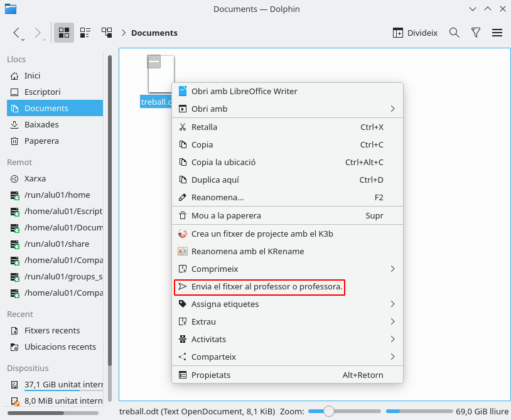Image resolution: width=511 pixels, height=420 pixels.
Task: Click the Divideix split view button
Action: tap(415, 33)
